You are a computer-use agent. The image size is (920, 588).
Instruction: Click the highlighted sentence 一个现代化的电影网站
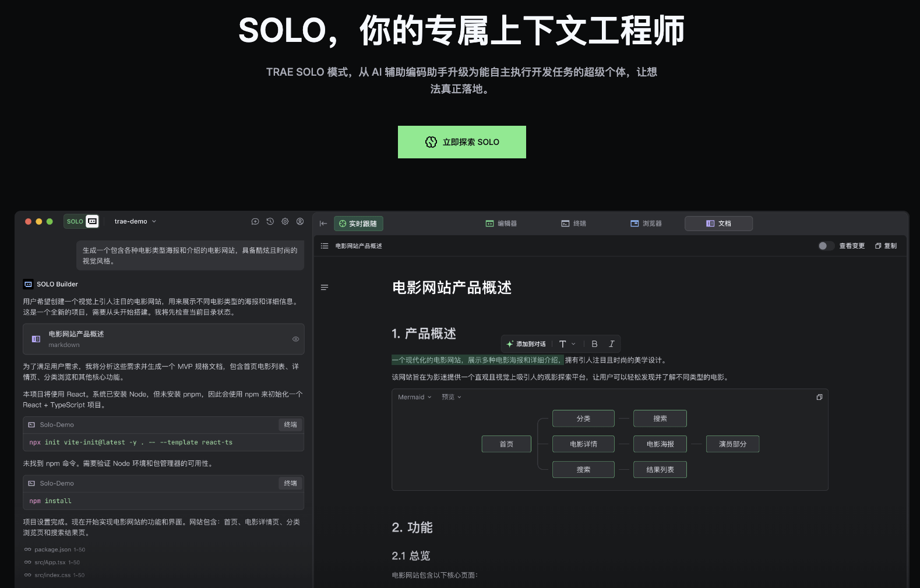(x=477, y=360)
